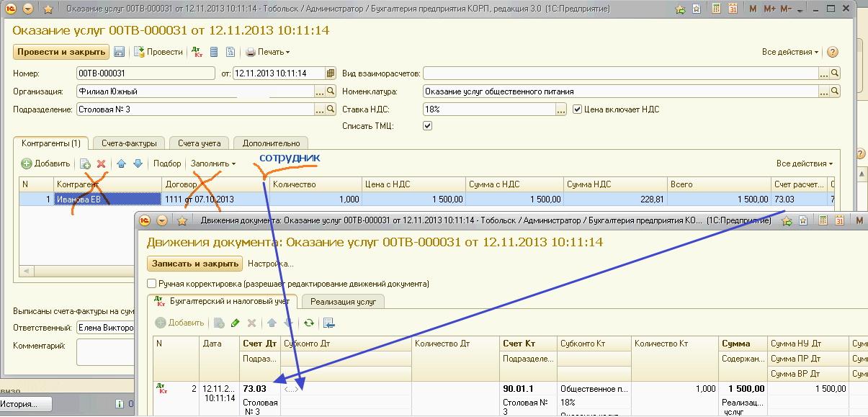Expand the top 'Все действия' menu
This screenshot has width=868, height=417.
(x=790, y=52)
